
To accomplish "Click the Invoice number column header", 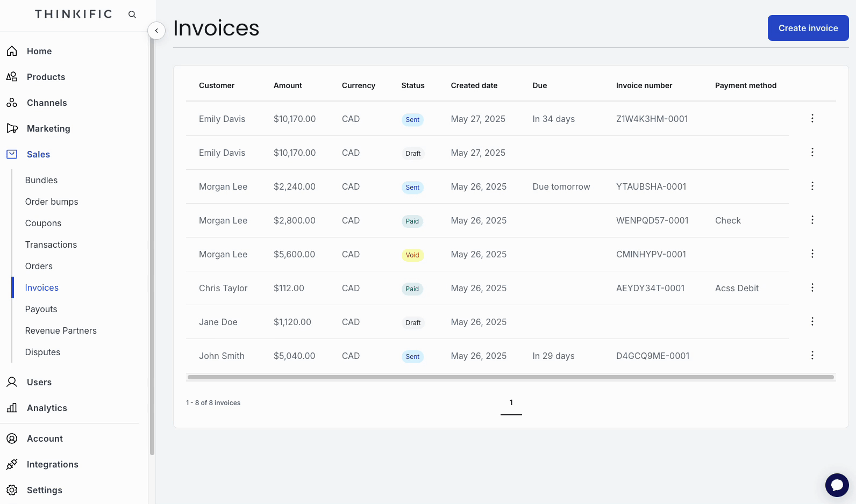I will 644,85.
